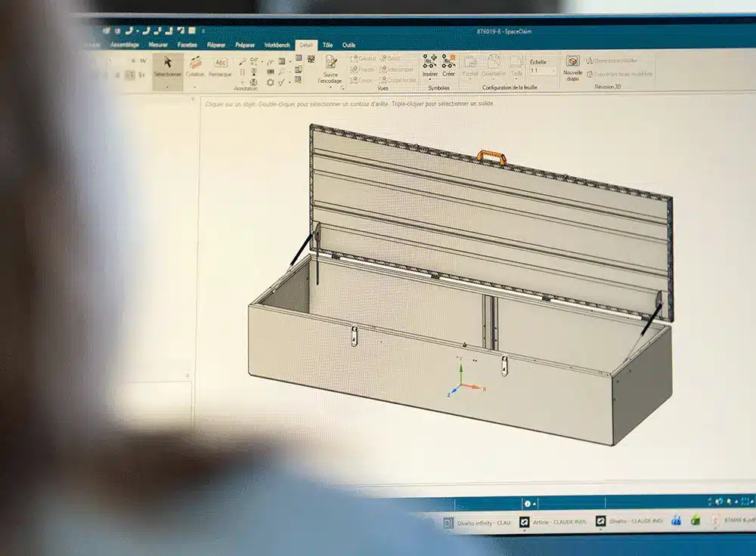This screenshot has height=556, width=756.
Task: Open Article - CLAUDE INDL taskbar window
Action: click(553, 522)
